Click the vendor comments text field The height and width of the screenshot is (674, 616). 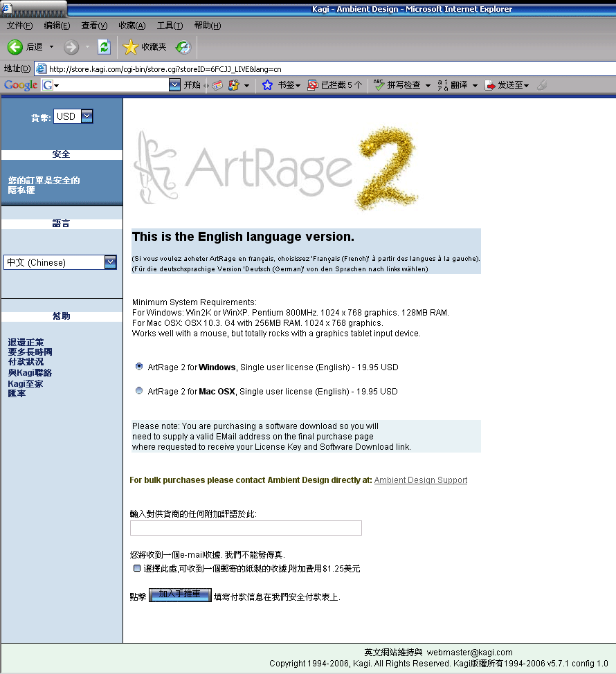click(x=246, y=528)
